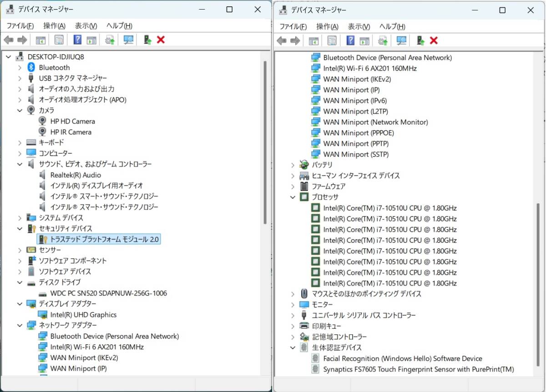Collapse the プロセッサ category

click(x=293, y=197)
